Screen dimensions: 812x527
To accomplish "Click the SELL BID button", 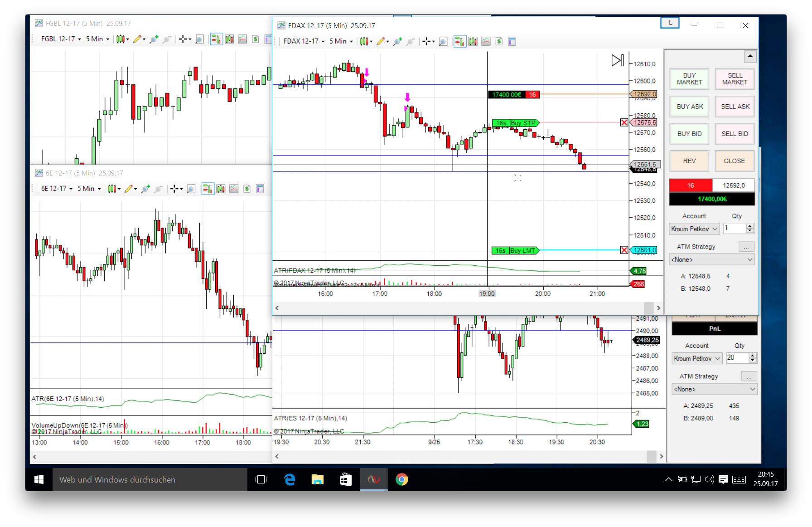I will pos(735,134).
